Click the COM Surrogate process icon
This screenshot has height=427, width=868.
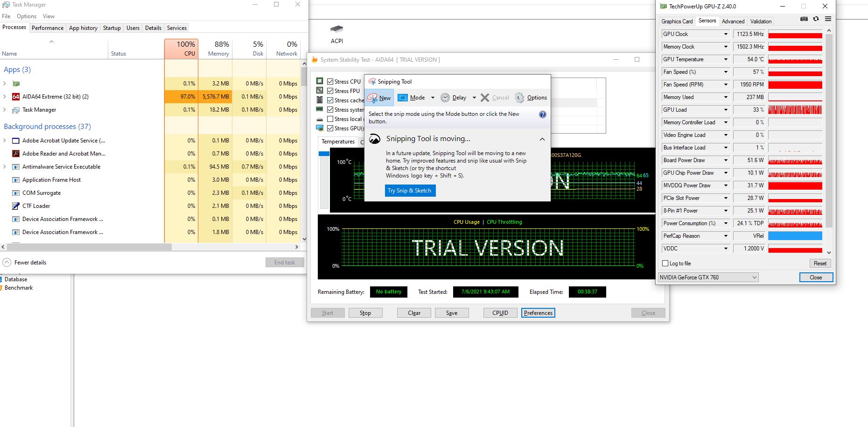coord(16,193)
